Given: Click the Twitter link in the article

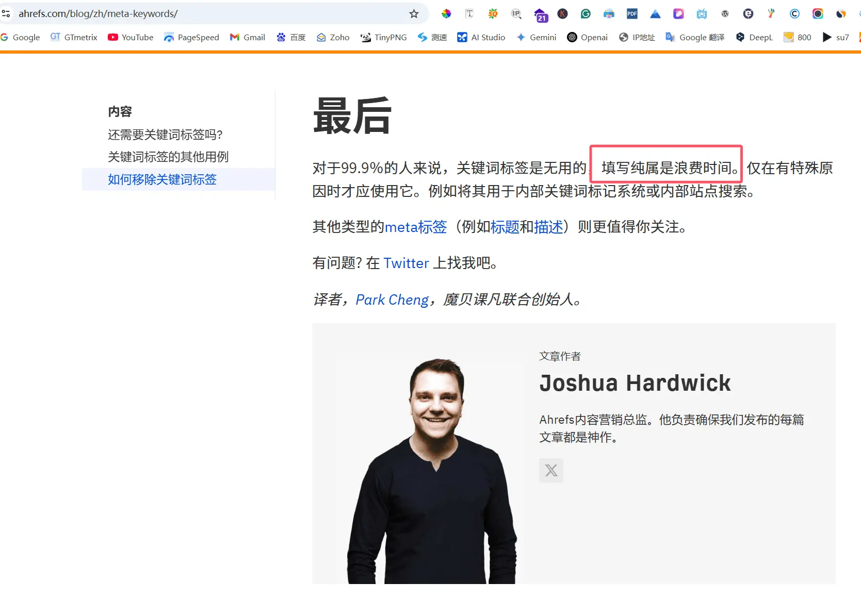Looking at the screenshot, I should [x=407, y=263].
